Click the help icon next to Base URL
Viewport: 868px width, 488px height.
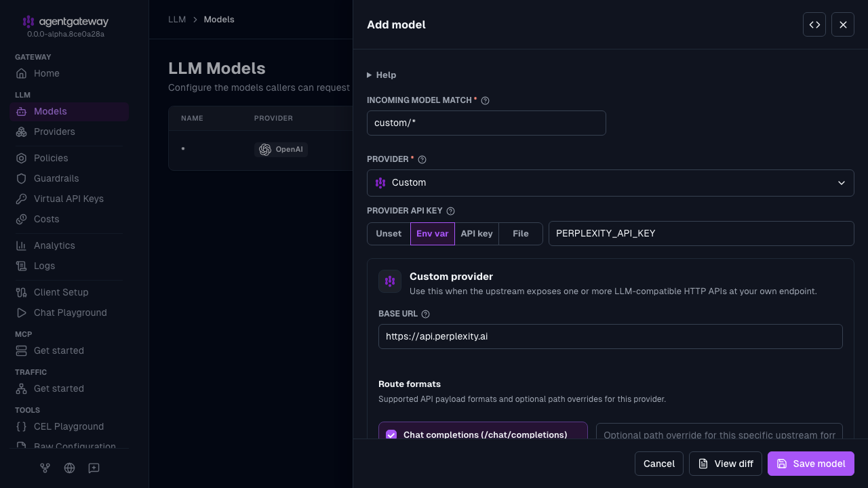pyautogui.click(x=425, y=314)
